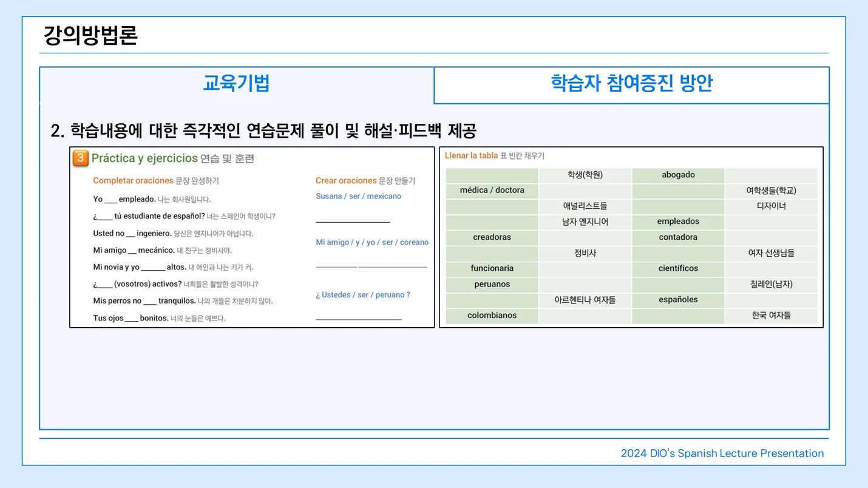
Task: Click the sentence ¿___ tú estudiante de español?
Action: pyautogui.click(x=149, y=216)
